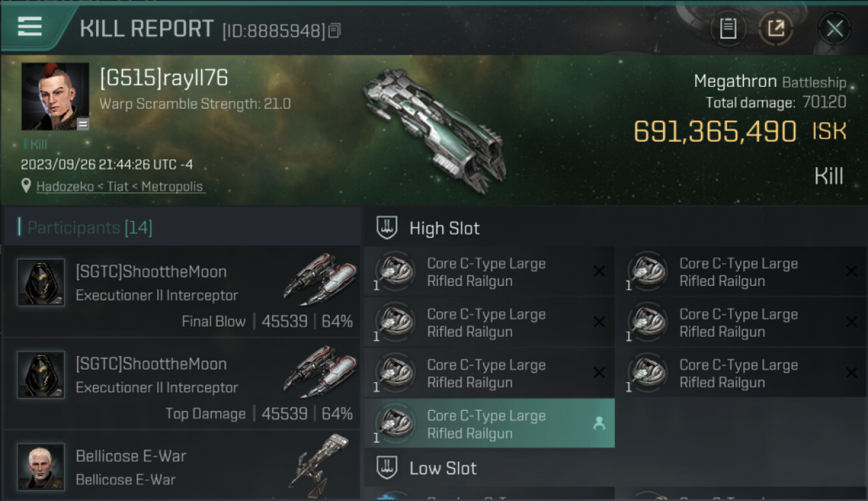Select the Participants [14] header

tap(90, 228)
